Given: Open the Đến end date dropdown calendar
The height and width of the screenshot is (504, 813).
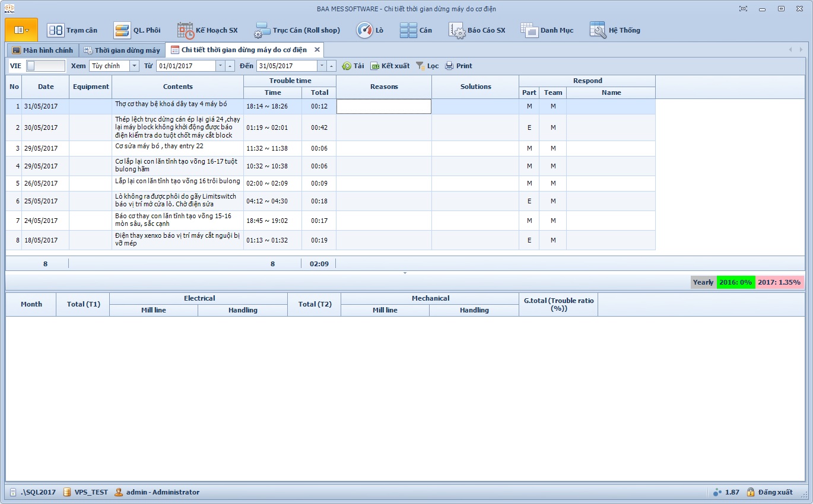Looking at the screenshot, I should [x=322, y=66].
